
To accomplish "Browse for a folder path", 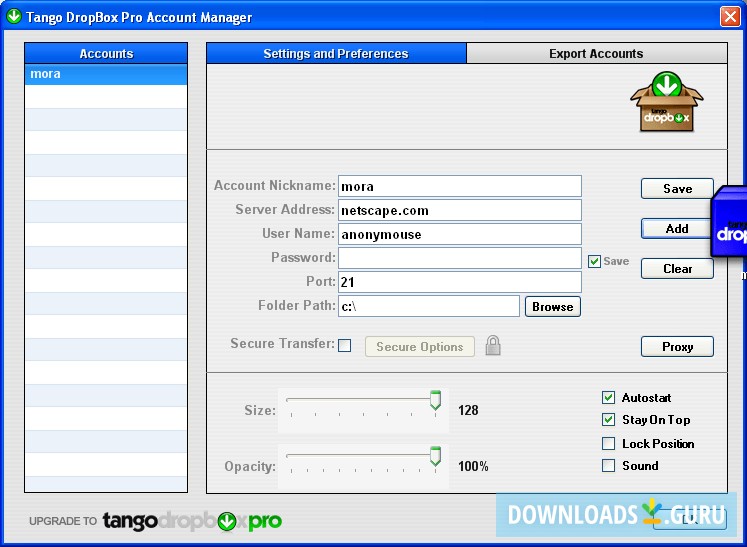I will pos(553,306).
